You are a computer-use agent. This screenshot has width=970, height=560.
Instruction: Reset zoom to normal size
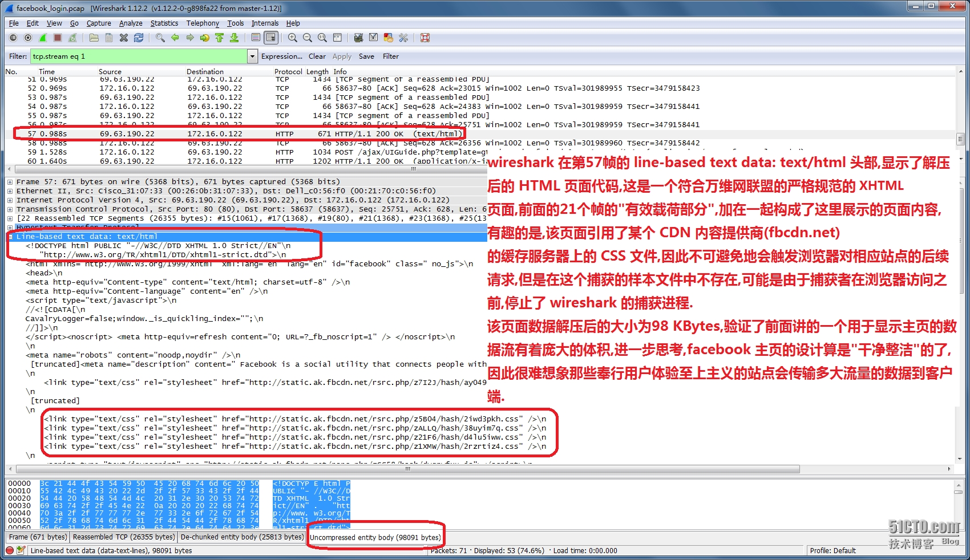point(322,38)
